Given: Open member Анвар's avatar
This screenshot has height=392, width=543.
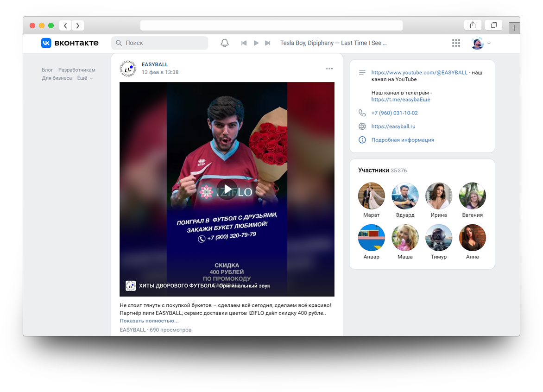Looking at the screenshot, I should coord(372,238).
